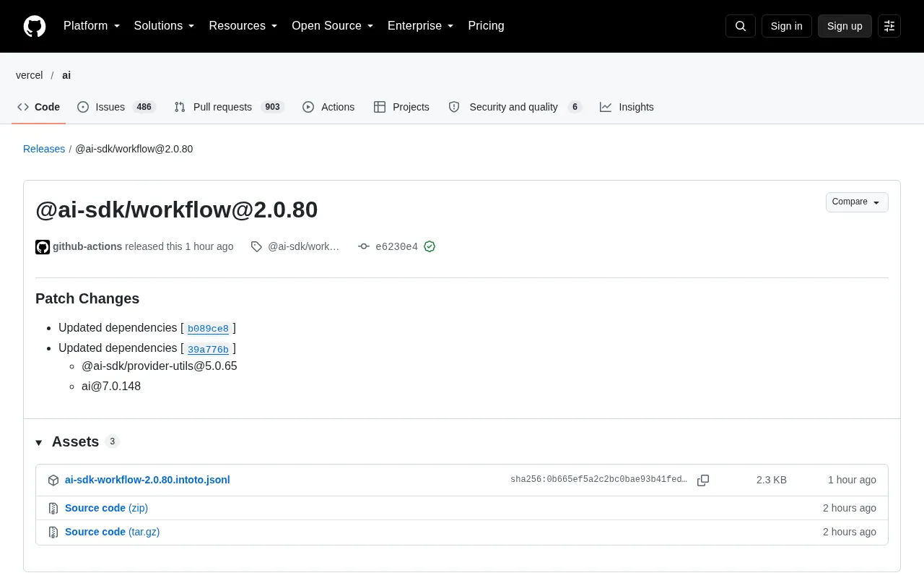This screenshot has height=578, width=924.
Task: Expand the Open Source menu
Action: coord(333,26)
